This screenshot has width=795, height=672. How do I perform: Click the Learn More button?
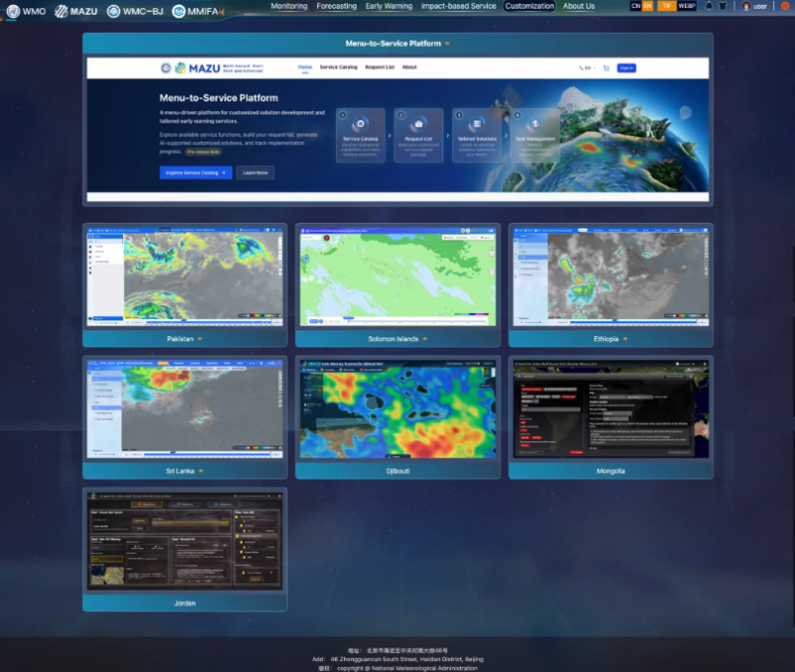click(x=255, y=173)
